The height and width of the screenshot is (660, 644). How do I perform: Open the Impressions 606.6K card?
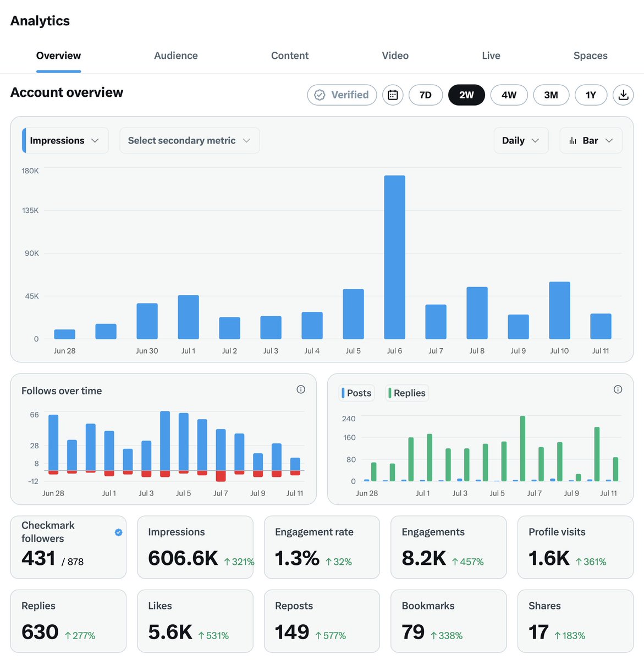(195, 547)
